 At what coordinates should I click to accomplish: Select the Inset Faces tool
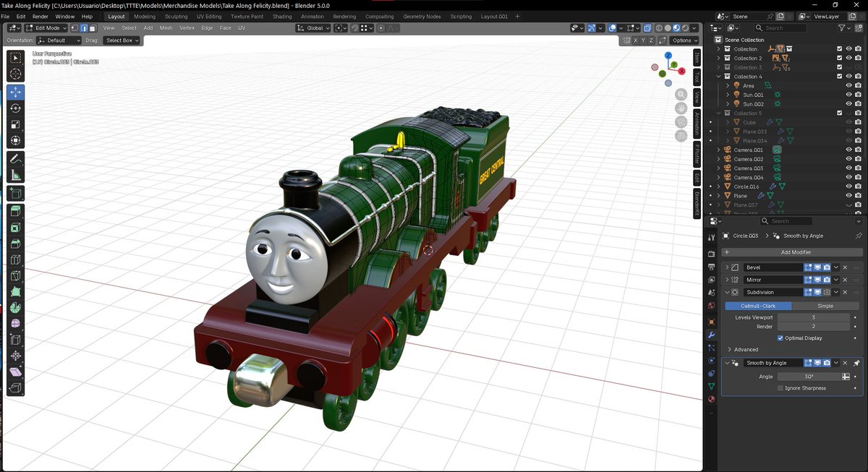click(15, 228)
